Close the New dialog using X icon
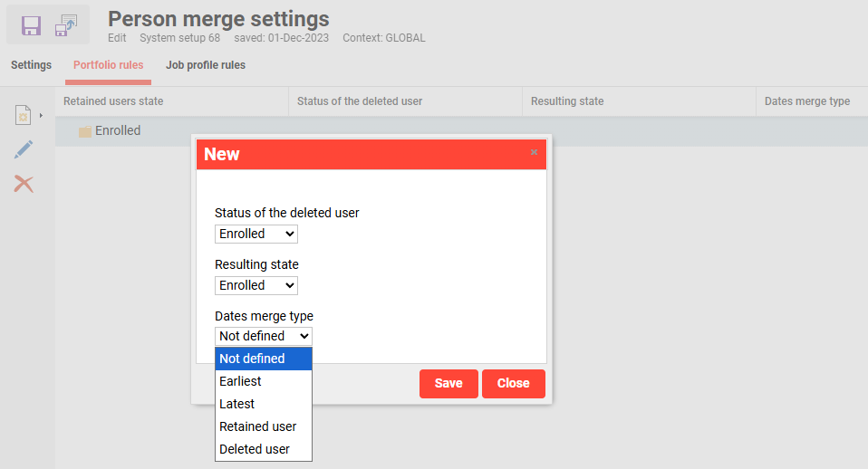The width and height of the screenshot is (868, 469). point(534,152)
